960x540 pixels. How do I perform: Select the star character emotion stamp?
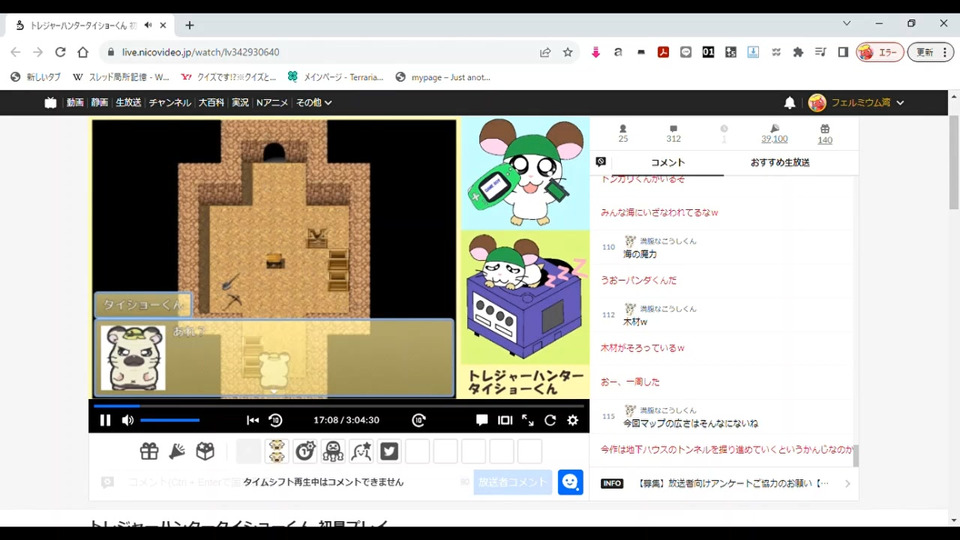pos(361,451)
